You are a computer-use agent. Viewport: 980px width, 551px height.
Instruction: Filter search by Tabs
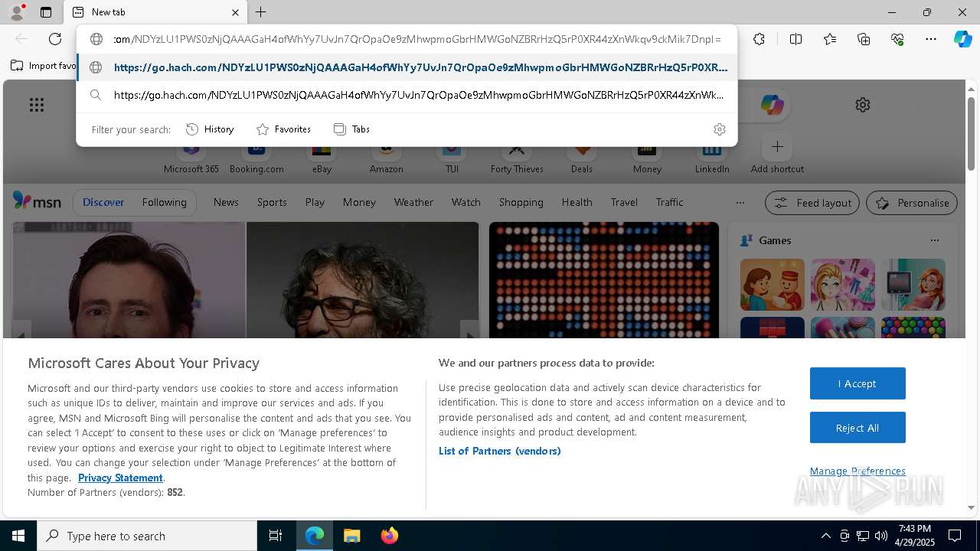coord(351,129)
